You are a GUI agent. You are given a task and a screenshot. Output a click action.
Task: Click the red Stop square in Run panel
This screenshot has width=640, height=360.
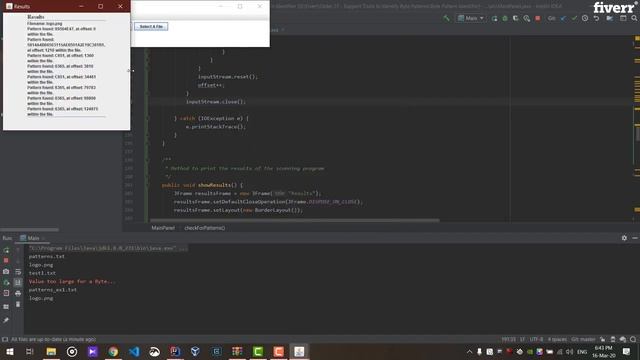[6, 260]
